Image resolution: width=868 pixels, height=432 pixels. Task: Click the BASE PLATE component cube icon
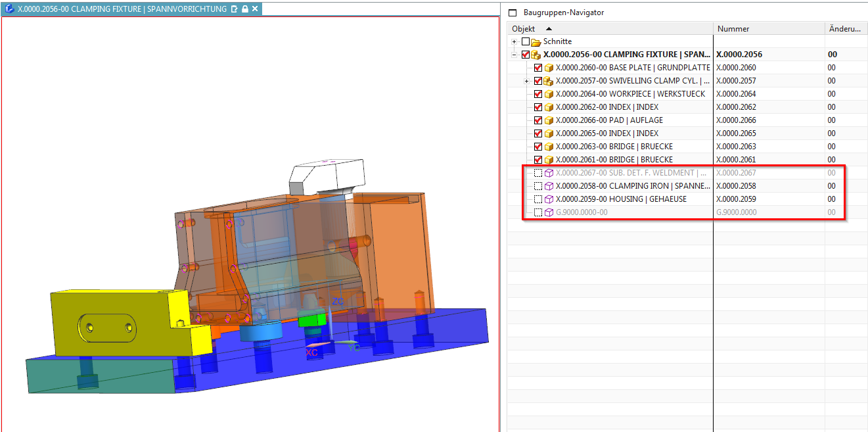(x=548, y=68)
